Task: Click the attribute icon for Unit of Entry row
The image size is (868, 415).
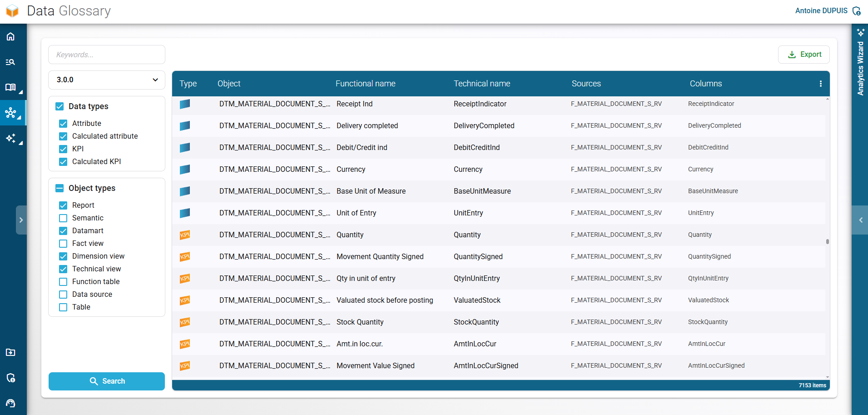Action: pyautogui.click(x=185, y=213)
